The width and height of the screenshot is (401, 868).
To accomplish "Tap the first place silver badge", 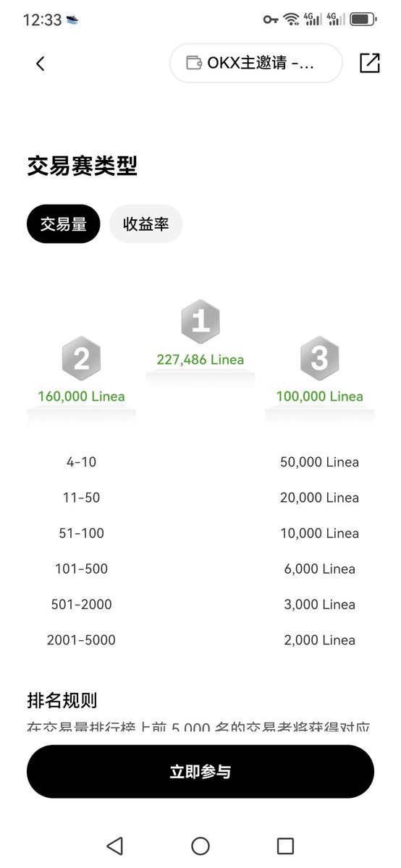I will tap(200, 320).
